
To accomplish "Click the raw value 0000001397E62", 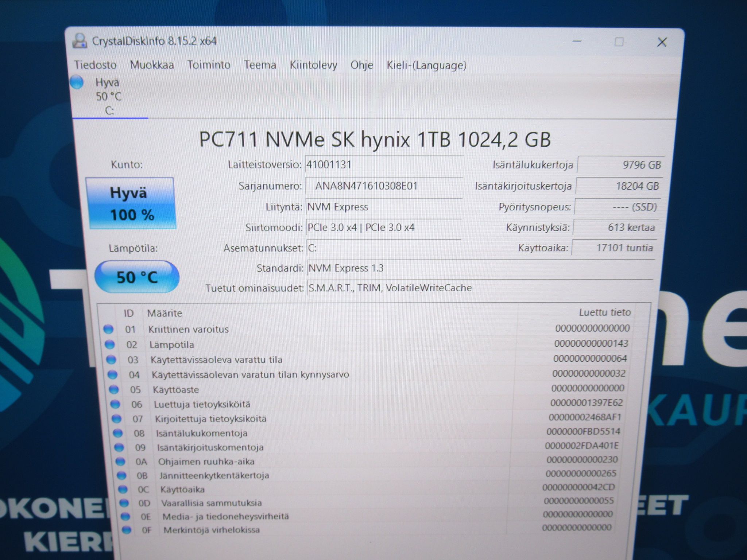I will tap(587, 403).
